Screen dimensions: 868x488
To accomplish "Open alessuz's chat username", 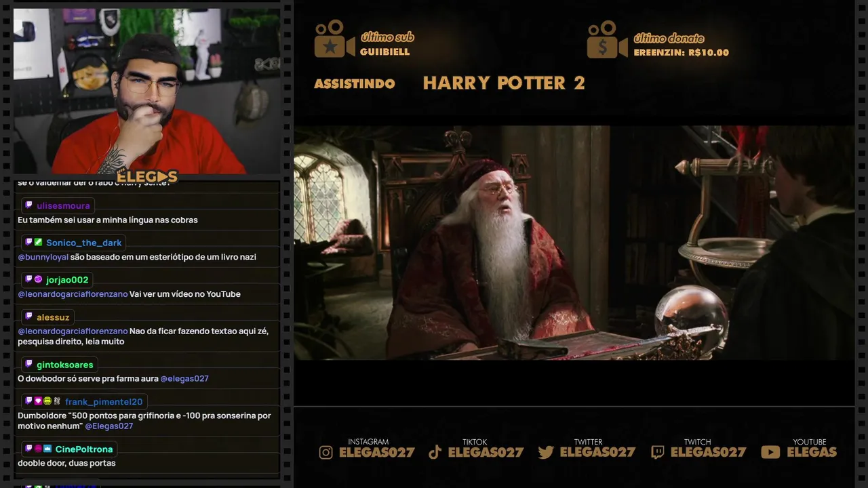I will click(x=53, y=317).
